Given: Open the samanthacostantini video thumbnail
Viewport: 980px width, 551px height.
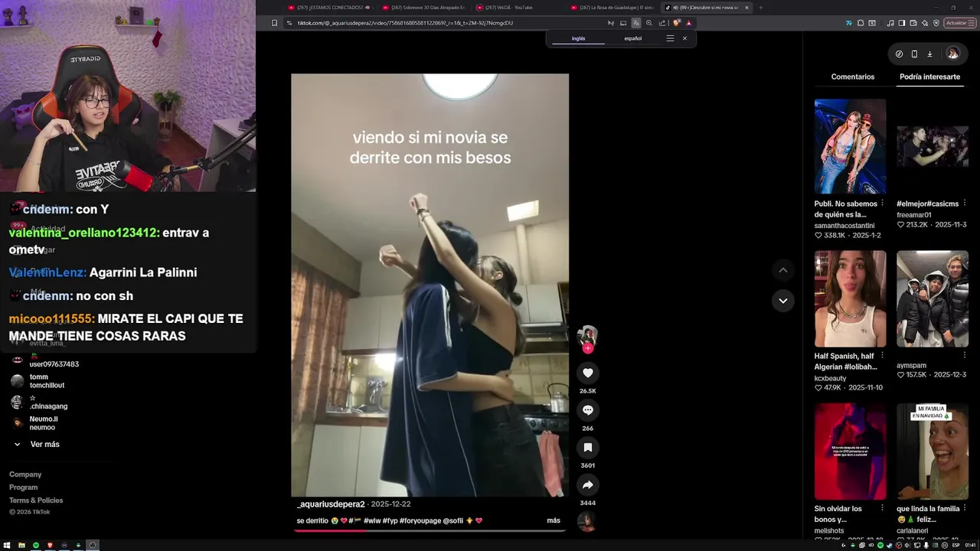Looking at the screenshot, I should (x=850, y=146).
